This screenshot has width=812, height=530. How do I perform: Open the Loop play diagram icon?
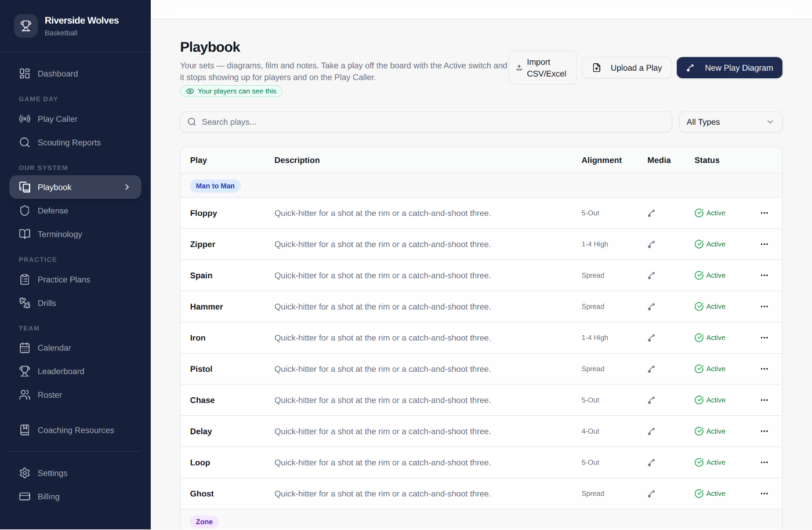coord(651,463)
